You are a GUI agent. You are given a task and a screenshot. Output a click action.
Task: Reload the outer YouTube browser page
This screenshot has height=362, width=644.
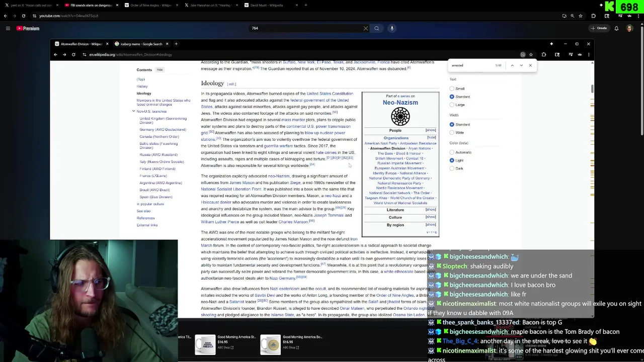[23, 16]
